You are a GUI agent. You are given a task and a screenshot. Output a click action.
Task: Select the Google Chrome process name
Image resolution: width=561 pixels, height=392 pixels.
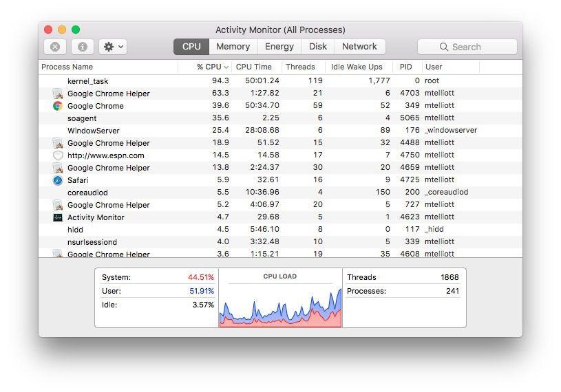point(96,106)
